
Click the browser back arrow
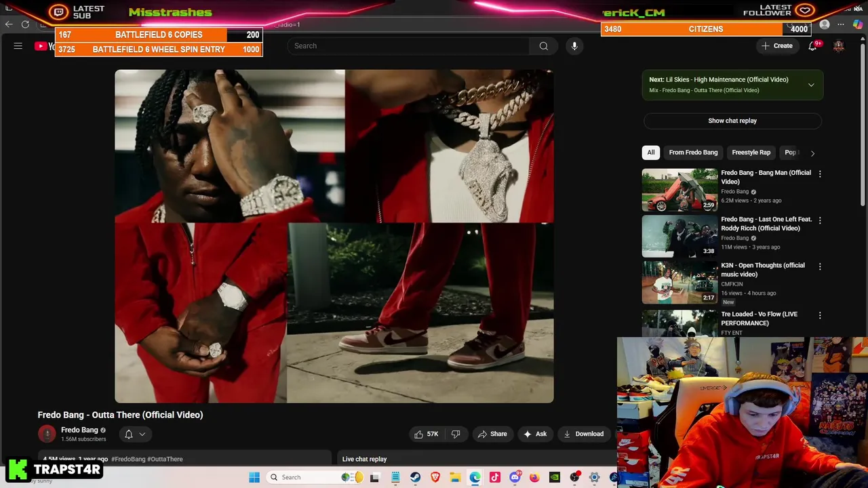(8, 24)
